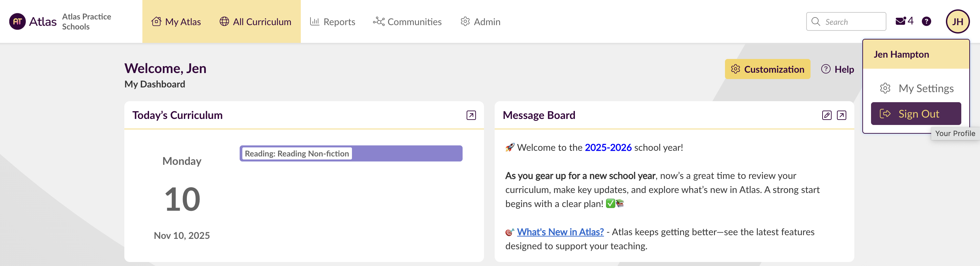This screenshot has height=266, width=980.
Task: Click the Help button on dashboard
Action: (x=837, y=69)
